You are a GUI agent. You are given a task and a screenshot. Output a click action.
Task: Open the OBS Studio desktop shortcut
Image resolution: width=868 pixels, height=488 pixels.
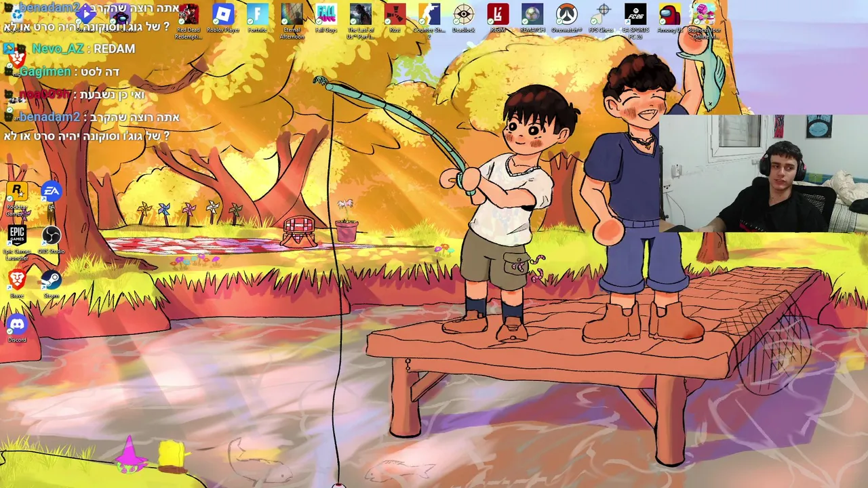51,240
